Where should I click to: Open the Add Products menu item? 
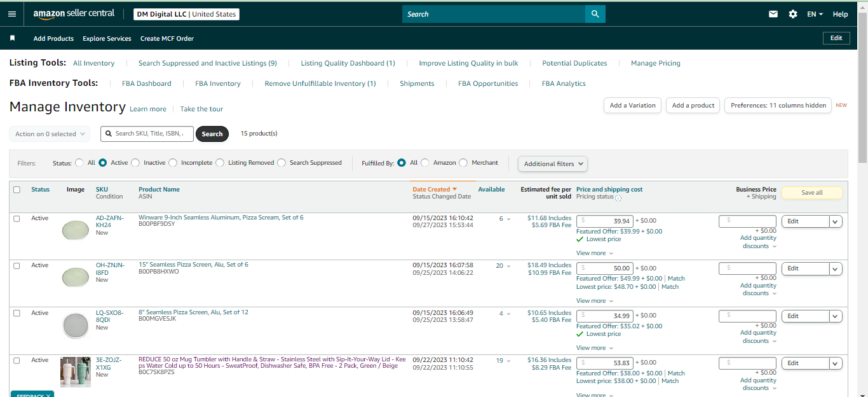(x=53, y=38)
